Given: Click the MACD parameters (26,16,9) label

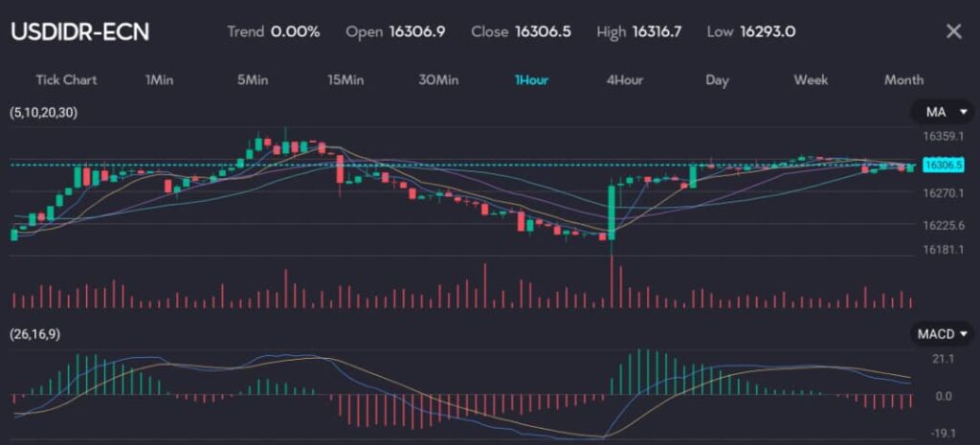Looking at the screenshot, I should [x=34, y=334].
